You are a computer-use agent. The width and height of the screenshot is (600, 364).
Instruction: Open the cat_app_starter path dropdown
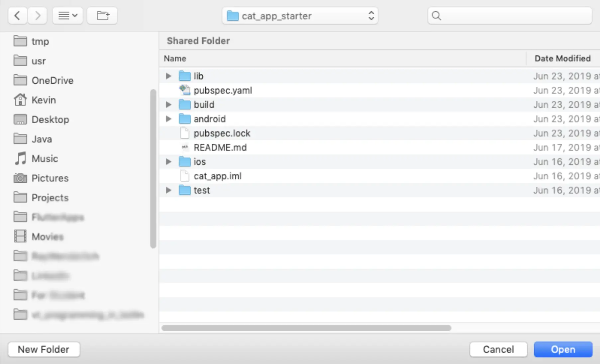[300, 16]
